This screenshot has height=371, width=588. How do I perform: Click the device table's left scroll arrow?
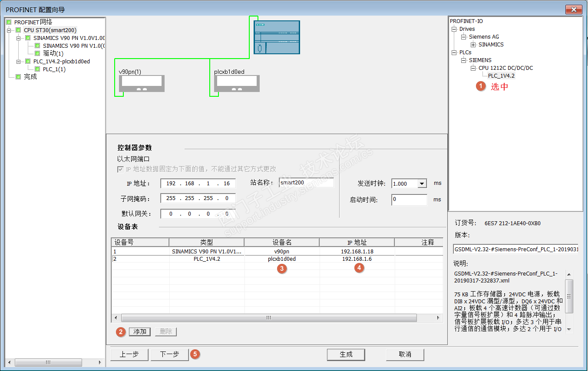[x=115, y=318]
